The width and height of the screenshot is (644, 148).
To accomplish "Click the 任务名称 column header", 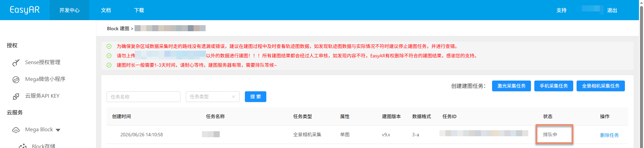I will (x=215, y=116).
